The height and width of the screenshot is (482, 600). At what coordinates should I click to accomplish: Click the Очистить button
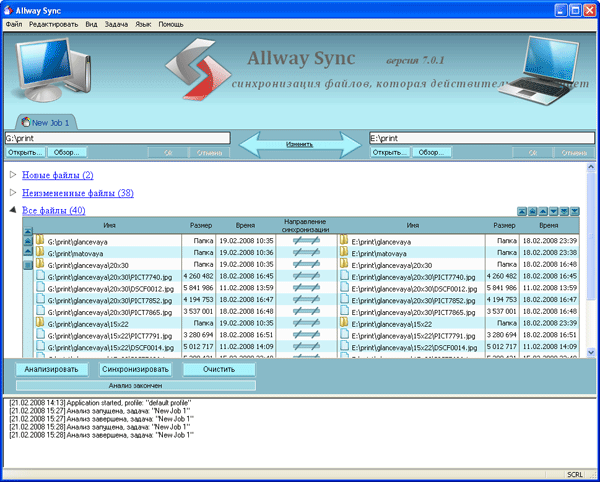point(219,370)
